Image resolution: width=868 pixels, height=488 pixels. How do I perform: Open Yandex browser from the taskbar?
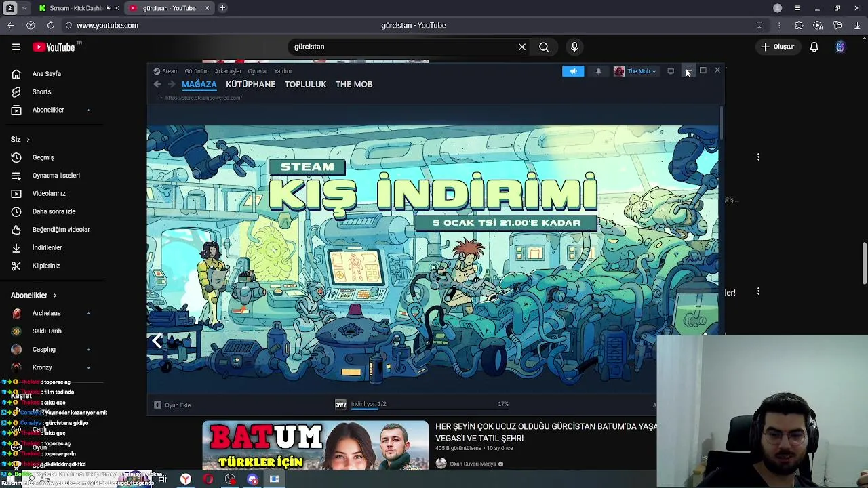coord(185,479)
